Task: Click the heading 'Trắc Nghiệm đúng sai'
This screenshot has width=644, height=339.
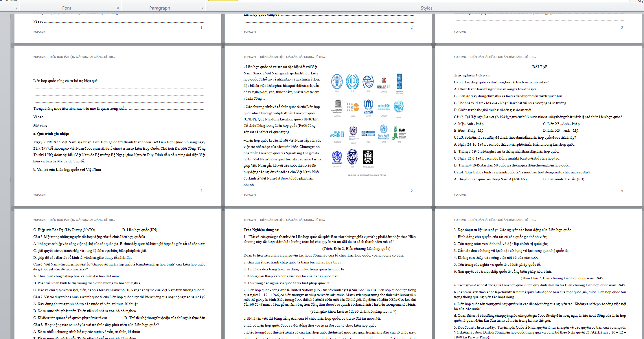Action: click(x=261, y=230)
